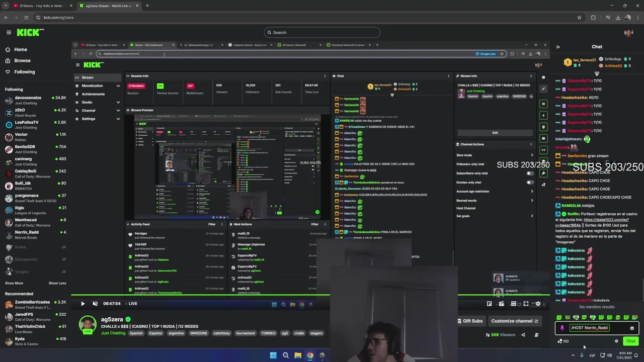This screenshot has width=644, height=362.
Task: Share the ag5zera stream via share icon
Action: pyautogui.click(x=523, y=335)
